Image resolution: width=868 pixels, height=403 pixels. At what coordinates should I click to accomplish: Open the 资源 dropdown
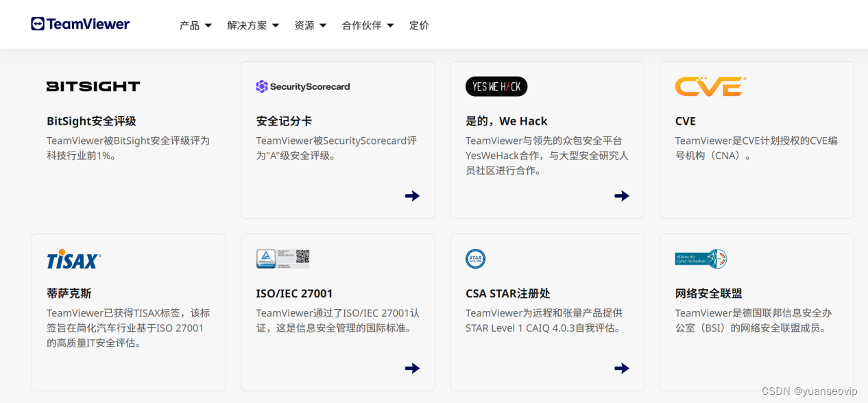(310, 25)
